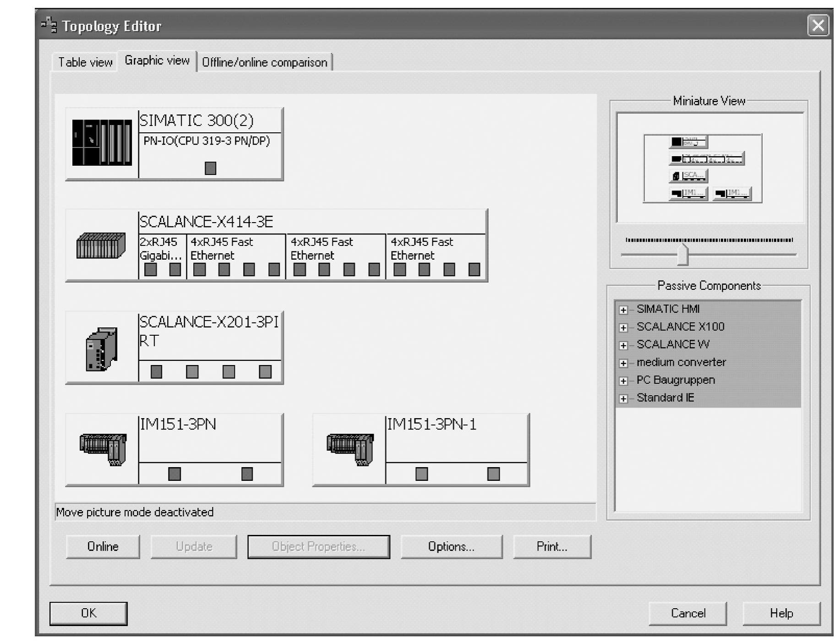The height and width of the screenshot is (643, 840).
Task: Click the IM151-3PN device title
Action: [178, 424]
